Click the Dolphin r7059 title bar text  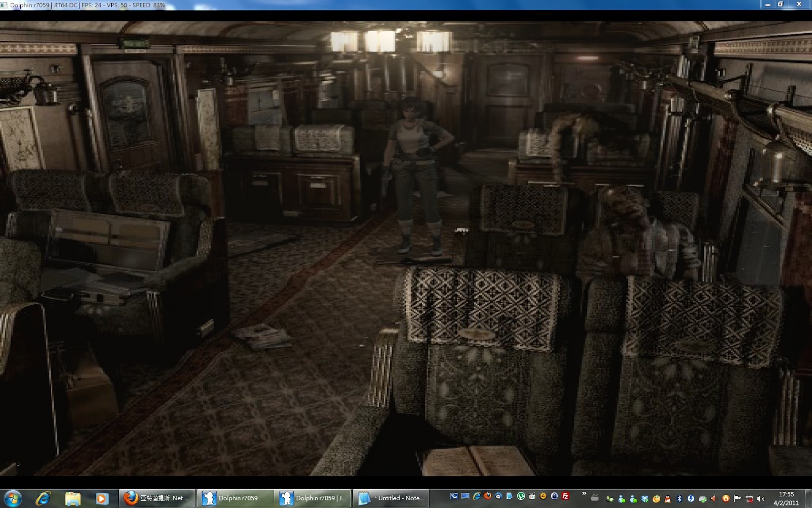(87, 5)
